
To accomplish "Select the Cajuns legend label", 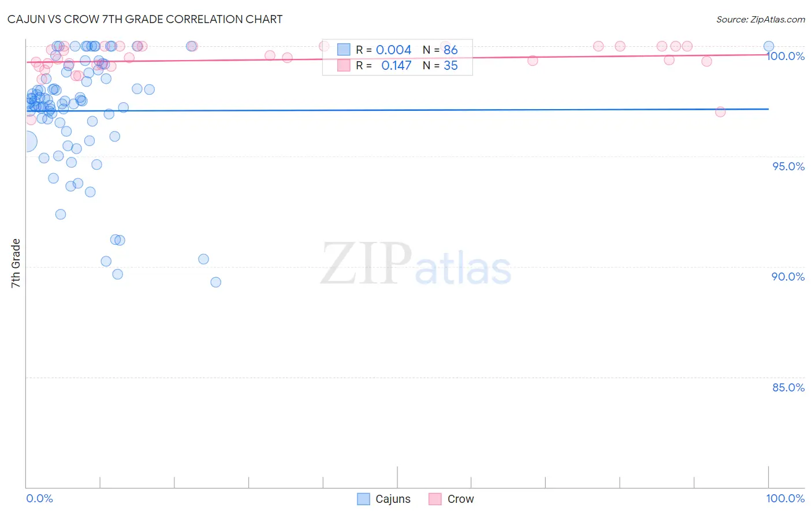I will click(393, 499).
